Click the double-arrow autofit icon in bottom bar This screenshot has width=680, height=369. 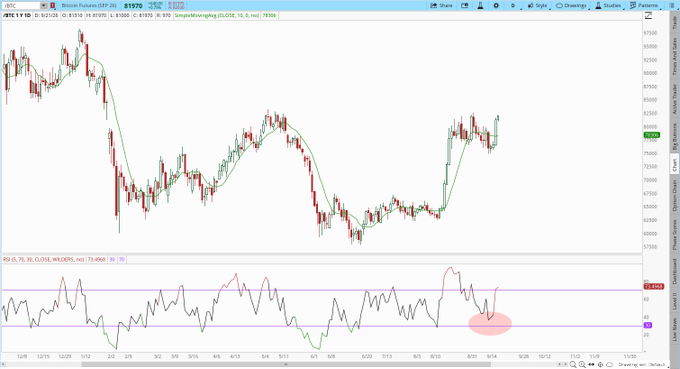592,365
